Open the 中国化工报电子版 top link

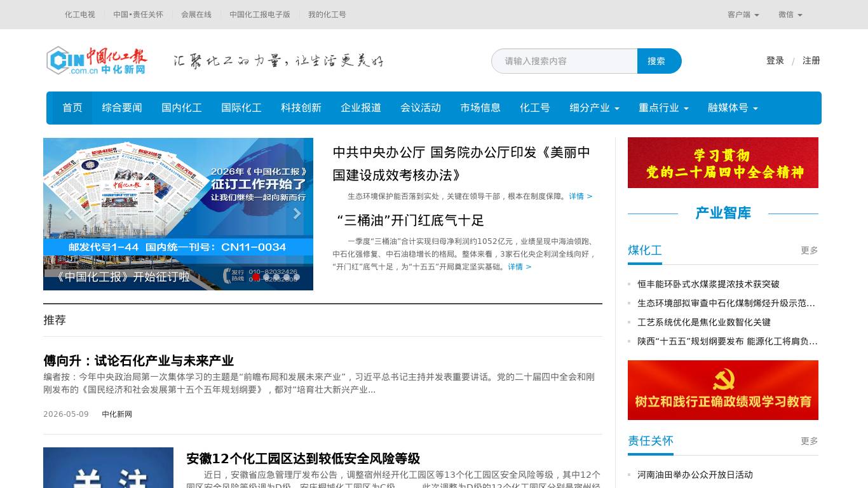click(260, 15)
